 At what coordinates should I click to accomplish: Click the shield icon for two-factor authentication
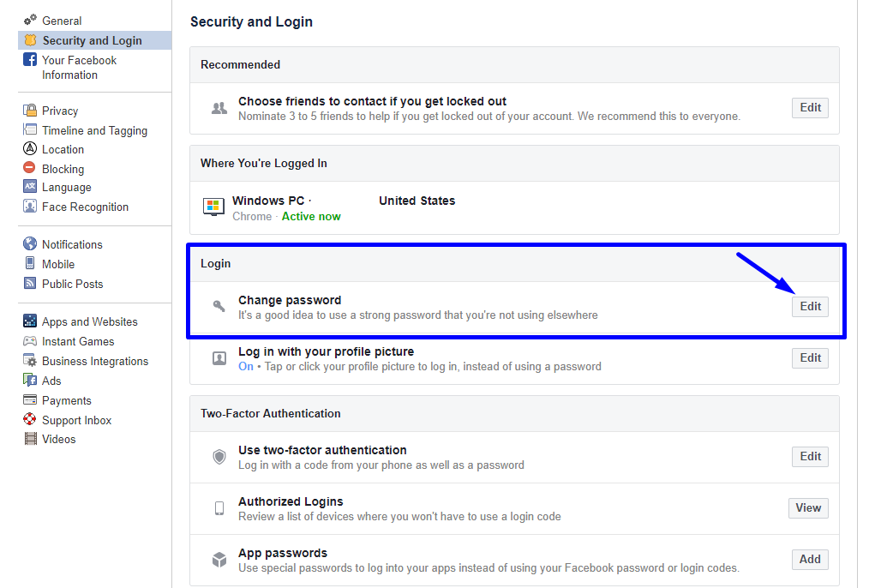[x=219, y=457]
